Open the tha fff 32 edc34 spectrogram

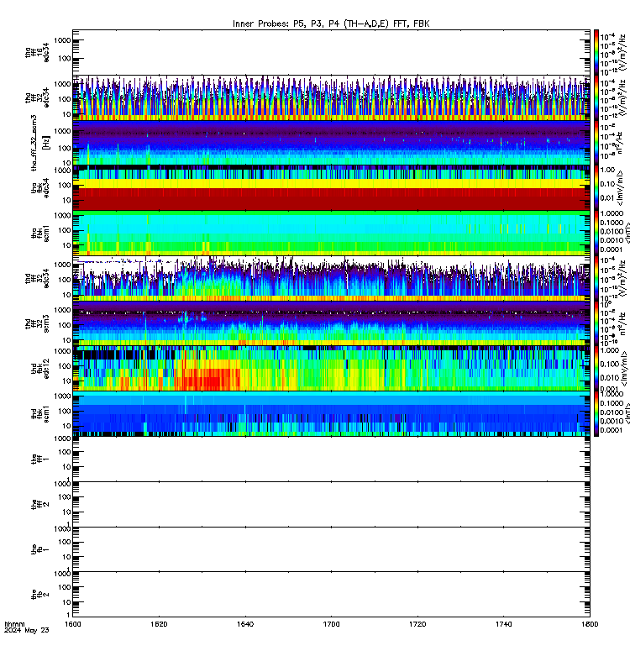331,97
